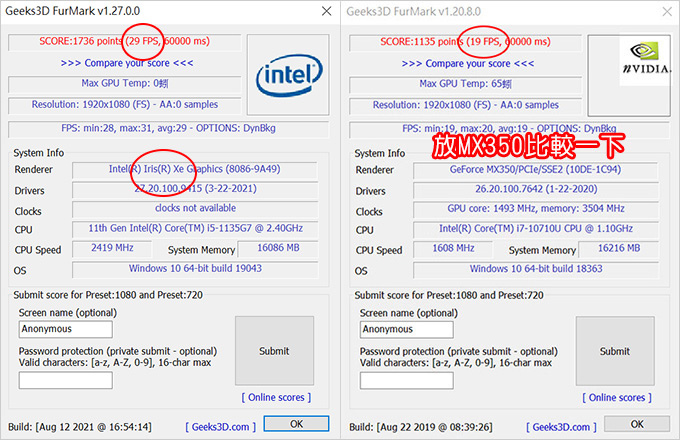Click Submit button in right FurMark window
Image resolution: width=680 pixels, height=440 pixels.
(615, 351)
